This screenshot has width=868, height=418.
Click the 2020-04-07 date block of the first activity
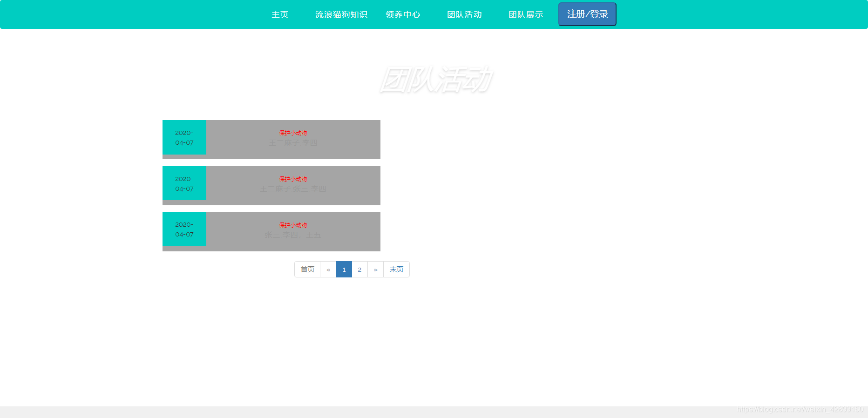[x=184, y=137]
